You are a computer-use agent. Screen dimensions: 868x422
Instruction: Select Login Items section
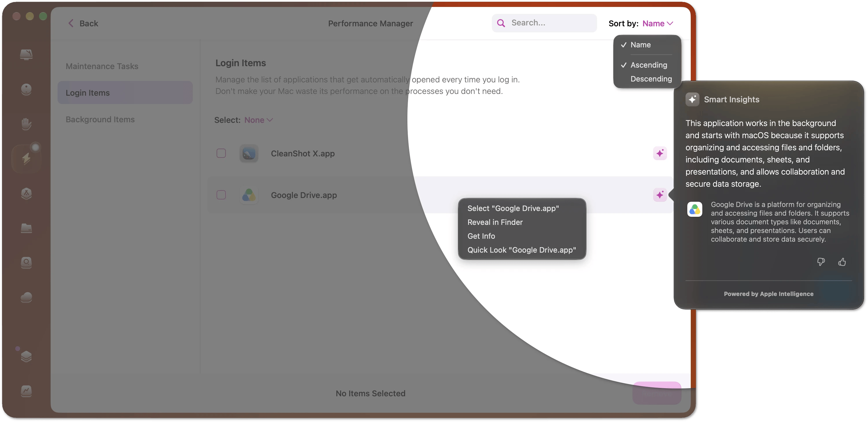pos(125,92)
